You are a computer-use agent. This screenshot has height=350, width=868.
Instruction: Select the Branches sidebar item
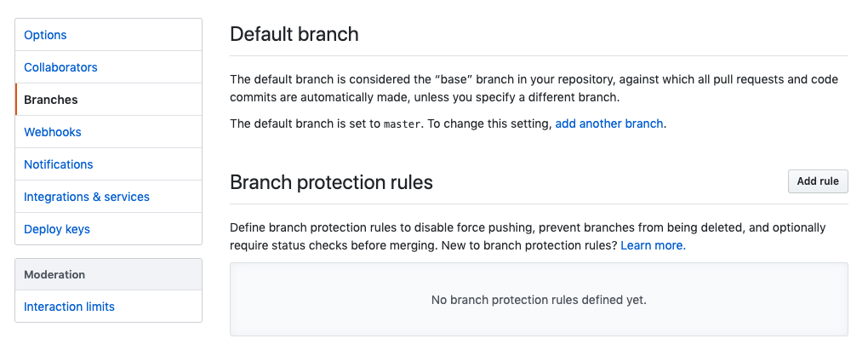51,100
